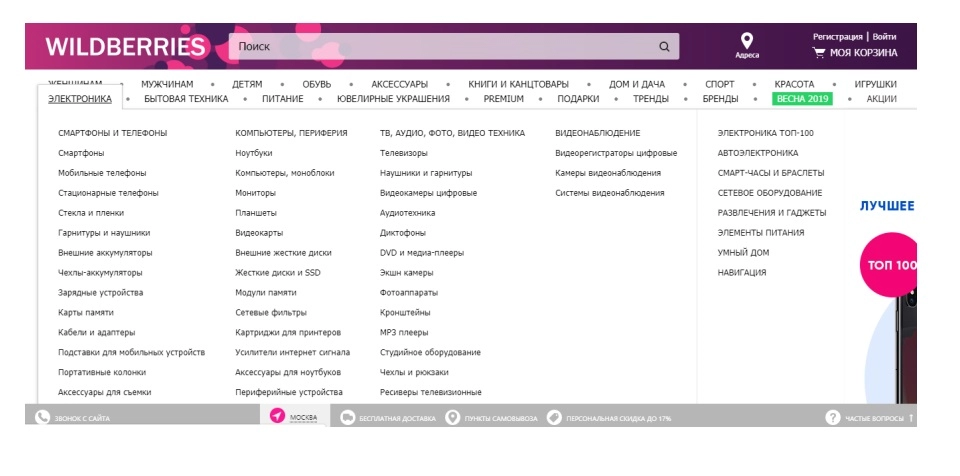Open Навигация link
Viewport: 960px width, 476px height.
(741, 273)
